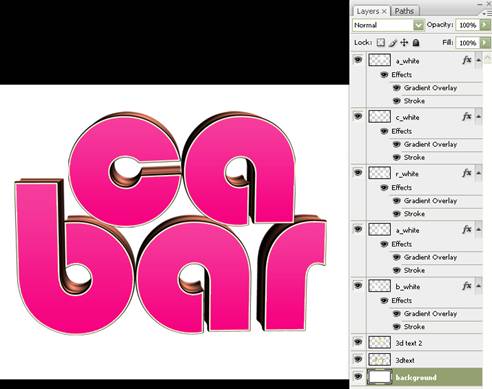Image resolution: width=492 pixels, height=389 pixels.
Task: Click the lock transparent pixels icon
Action: click(x=381, y=42)
